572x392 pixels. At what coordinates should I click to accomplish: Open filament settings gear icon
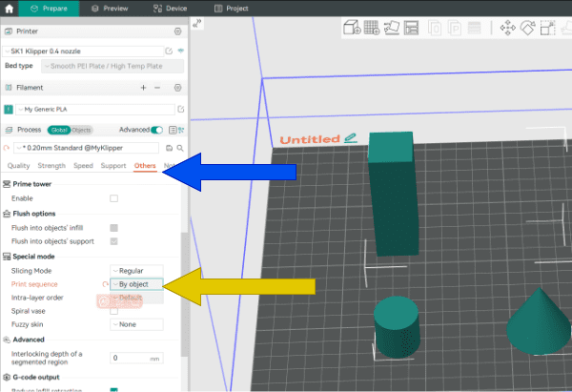[177, 88]
